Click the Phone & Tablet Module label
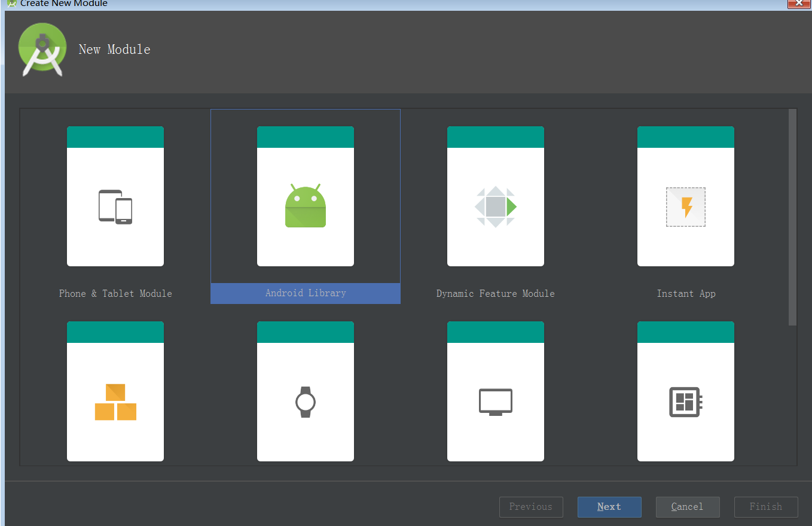This screenshot has height=526, width=812. pos(115,293)
